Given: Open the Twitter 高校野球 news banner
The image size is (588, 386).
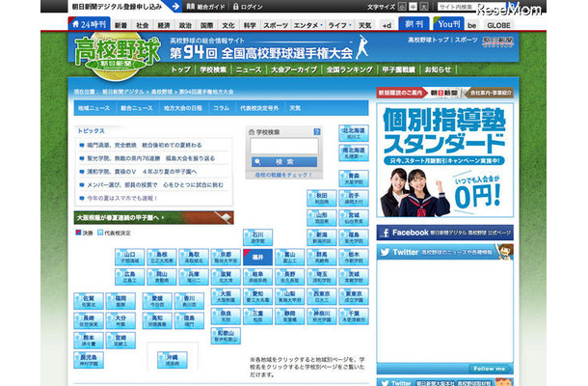Looking at the screenshot, I should tap(444, 252).
